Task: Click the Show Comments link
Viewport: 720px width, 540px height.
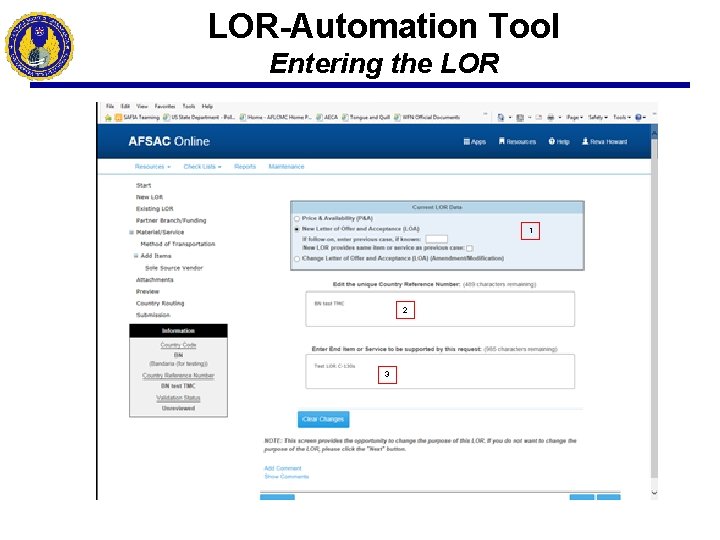Action: (x=287, y=477)
